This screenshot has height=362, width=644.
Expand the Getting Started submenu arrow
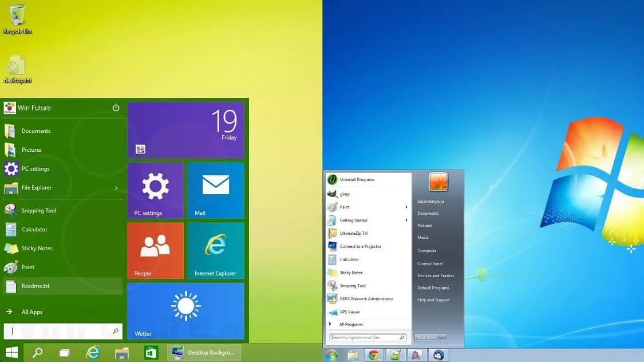tap(406, 221)
